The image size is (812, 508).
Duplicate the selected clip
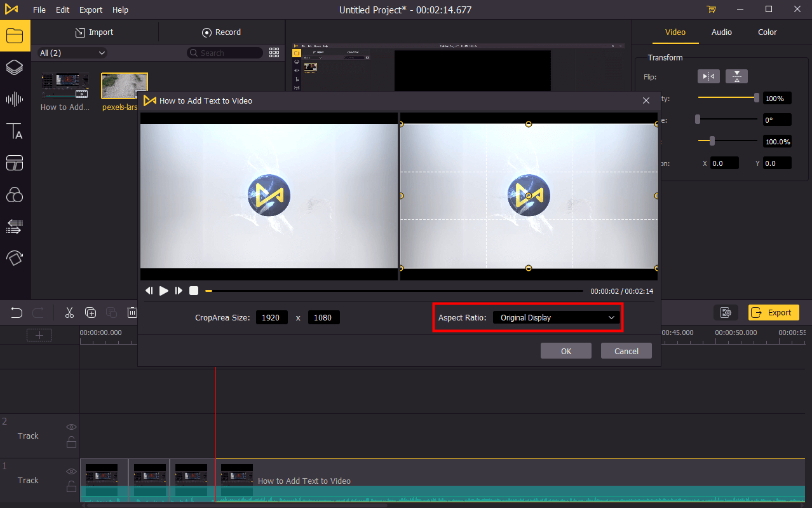90,312
